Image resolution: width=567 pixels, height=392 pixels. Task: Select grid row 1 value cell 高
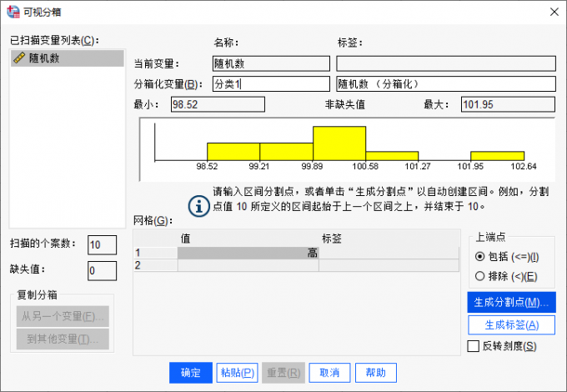click(x=248, y=253)
